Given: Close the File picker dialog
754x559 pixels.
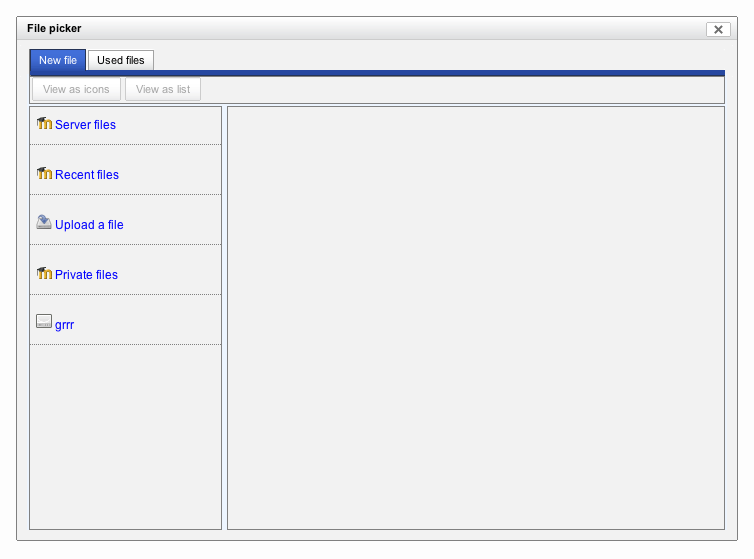Looking at the screenshot, I should (718, 29).
